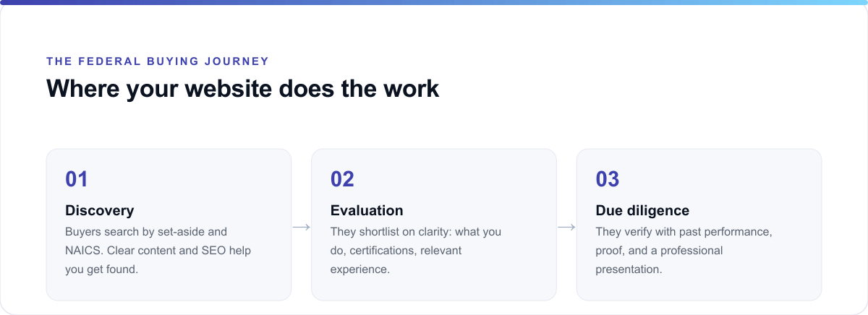868x315 pixels.
Task: Open the Evaluation step card
Action: [434, 225]
